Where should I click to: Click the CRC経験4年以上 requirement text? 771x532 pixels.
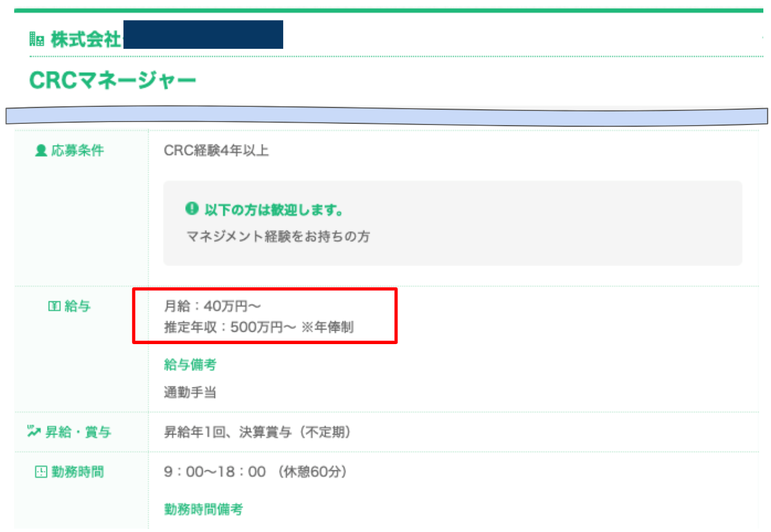coord(216,151)
